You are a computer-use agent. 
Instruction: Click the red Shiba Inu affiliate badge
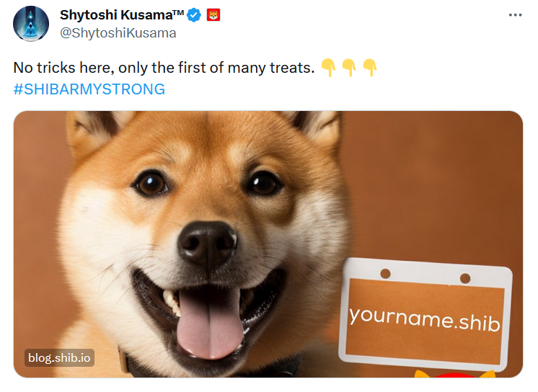[x=213, y=15]
